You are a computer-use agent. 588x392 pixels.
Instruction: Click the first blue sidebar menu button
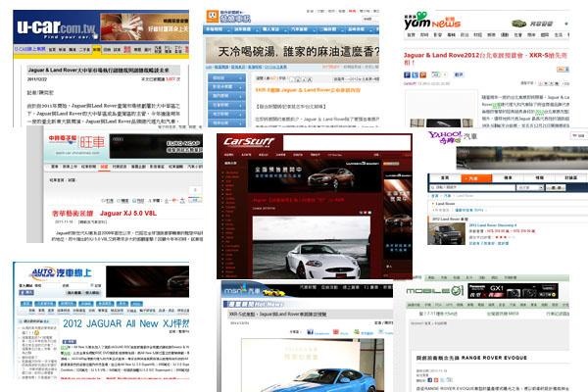(x=224, y=86)
